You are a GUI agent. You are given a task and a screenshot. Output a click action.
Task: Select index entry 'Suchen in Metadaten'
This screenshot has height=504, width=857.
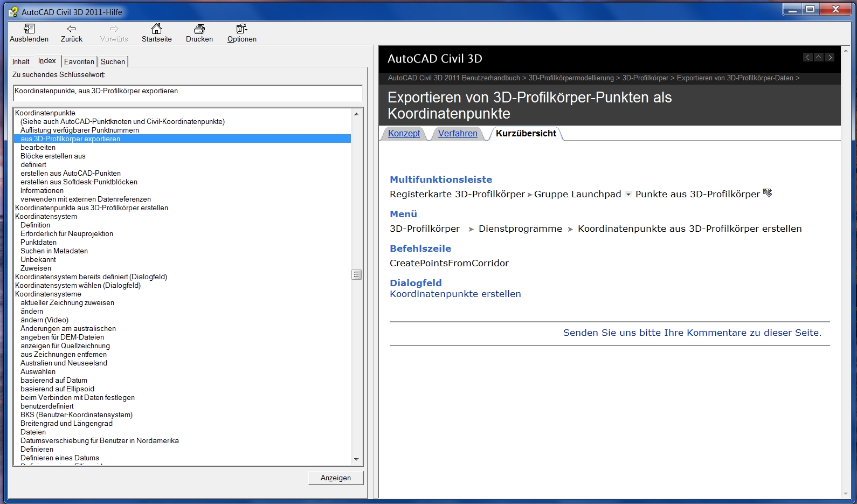pyautogui.click(x=54, y=251)
